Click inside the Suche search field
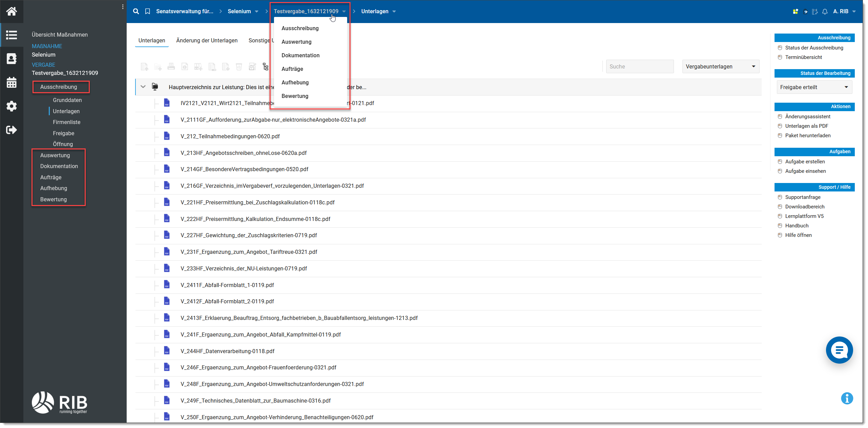This screenshot has width=868, height=428. [639, 66]
